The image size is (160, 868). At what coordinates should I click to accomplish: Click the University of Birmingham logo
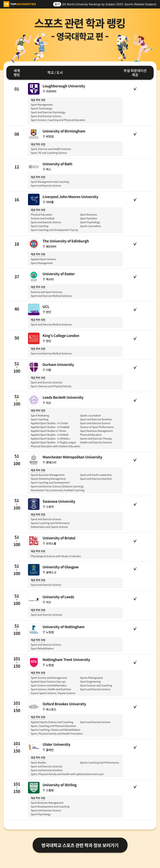pos(34,134)
